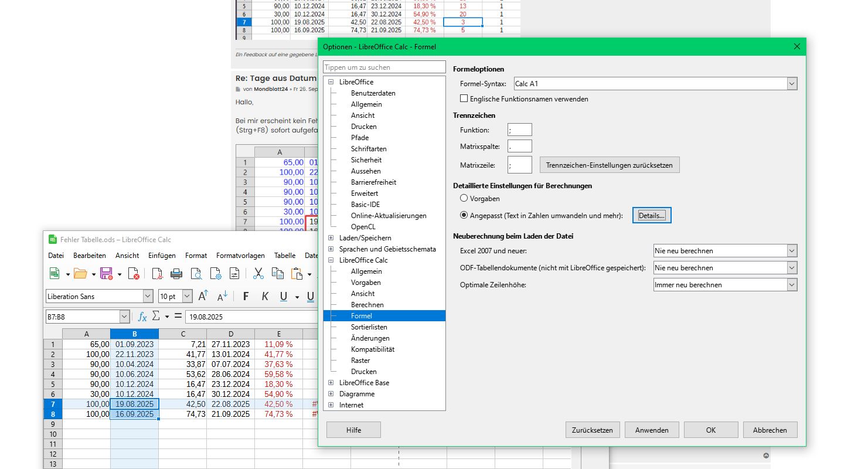Select the 'Angepasst' radio button
This screenshot has height=469, width=868.
click(464, 216)
